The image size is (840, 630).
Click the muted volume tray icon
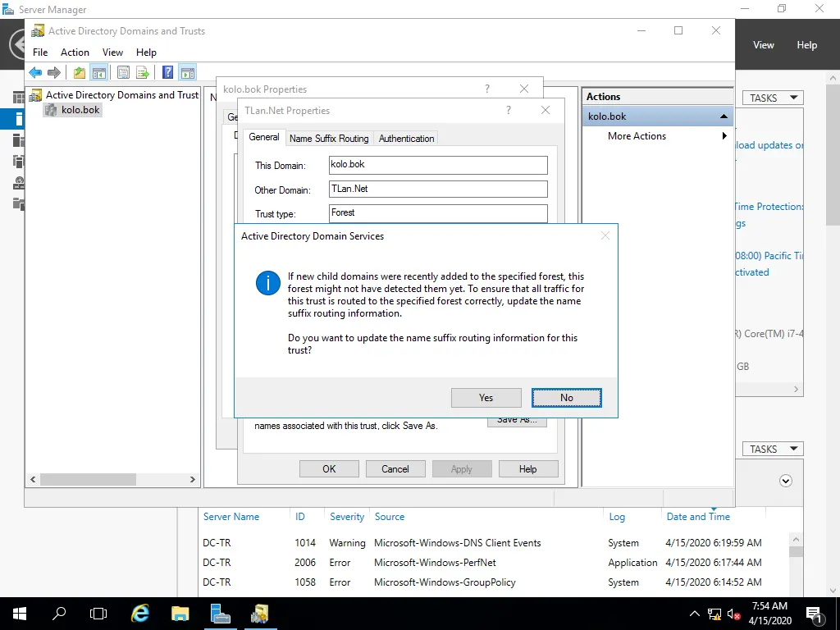click(x=733, y=614)
